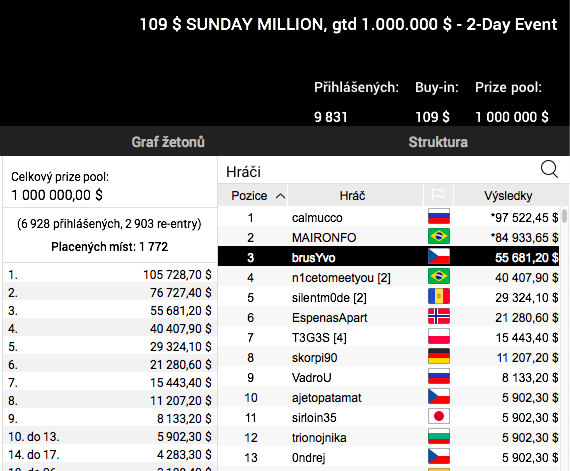Open the player search magnifier icon

[x=549, y=169]
